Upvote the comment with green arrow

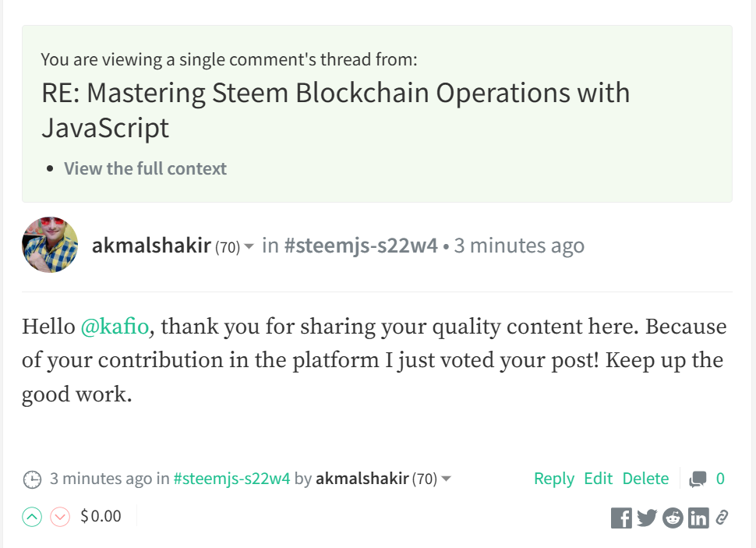(x=32, y=517)
